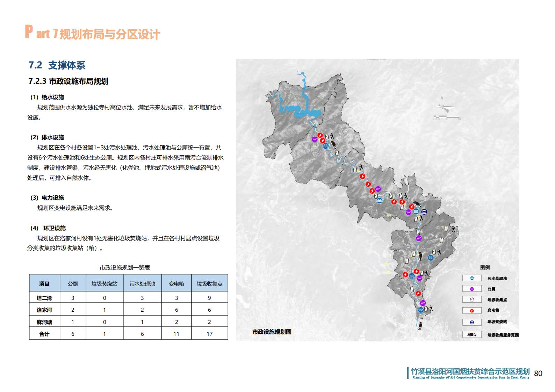The image size is (555, 392).
Task: Click the legend label 垃圾焚烧站
Action: pyautogui.click(x=497, y=322)
